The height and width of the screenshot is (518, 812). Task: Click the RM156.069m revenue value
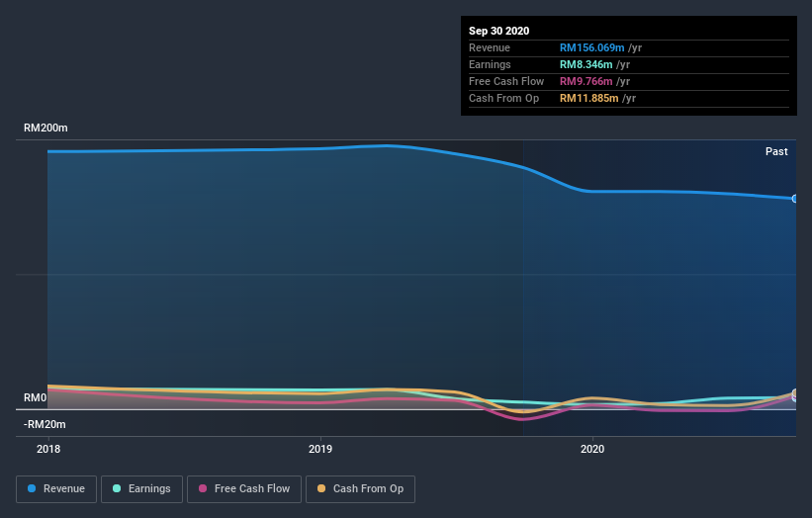click(x=591, y=47)
